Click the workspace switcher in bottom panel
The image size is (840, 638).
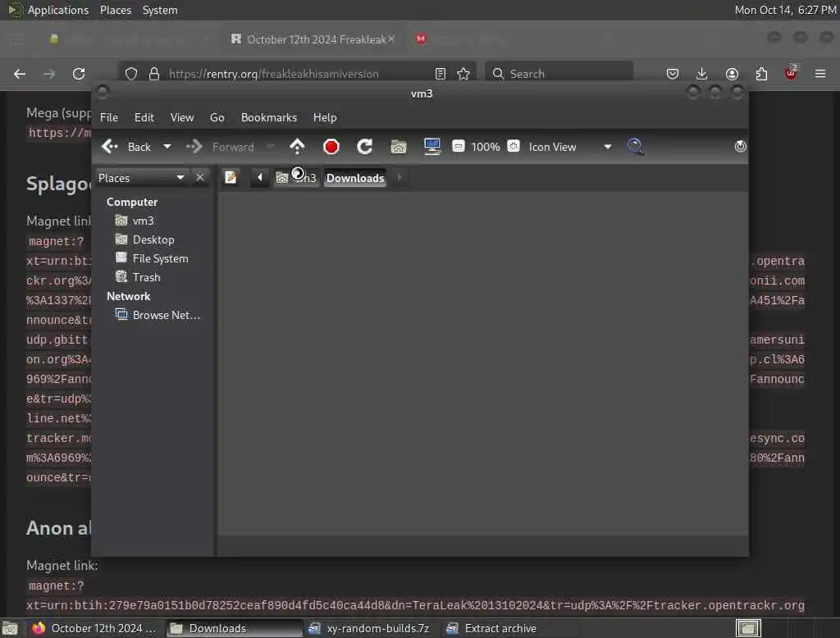click(748, 628)
